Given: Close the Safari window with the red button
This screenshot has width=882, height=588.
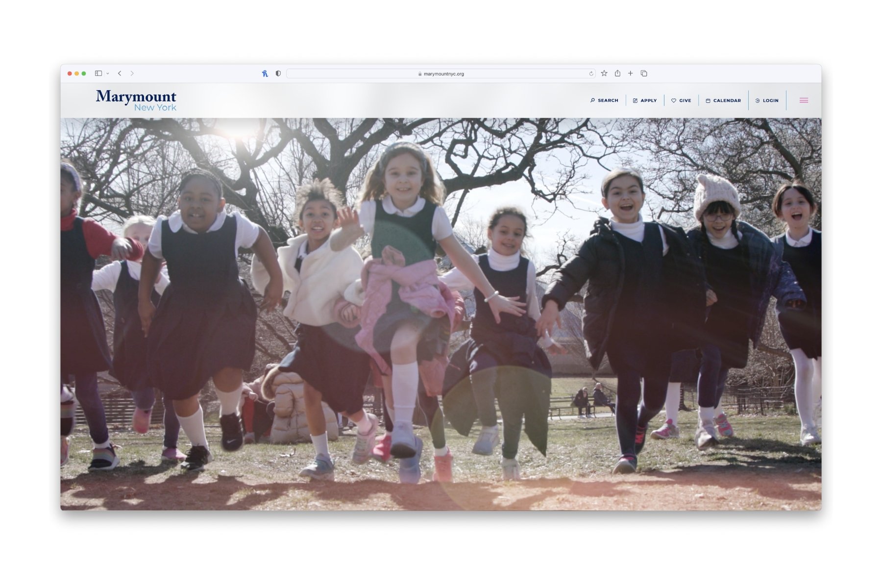Looking at the screenshot, I should click(70, 73).
